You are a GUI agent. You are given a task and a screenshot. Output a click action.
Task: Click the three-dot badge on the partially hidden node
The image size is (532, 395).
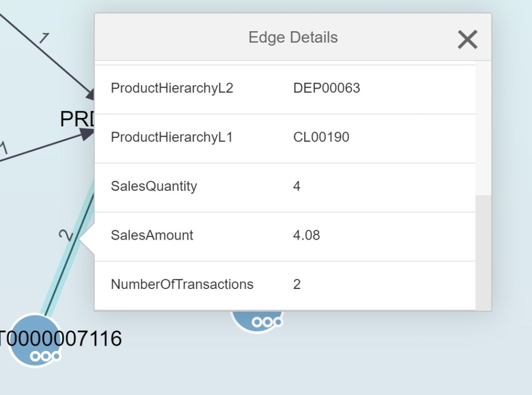tap(267, 322)
